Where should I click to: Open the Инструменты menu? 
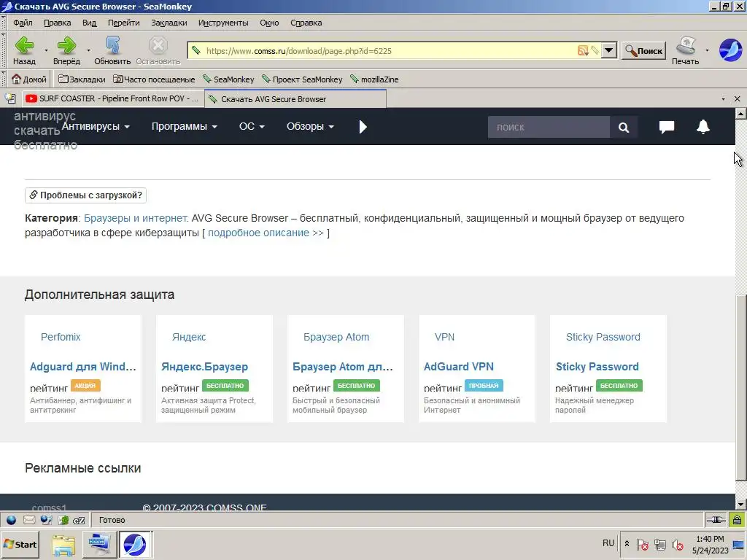coord(223,23)
